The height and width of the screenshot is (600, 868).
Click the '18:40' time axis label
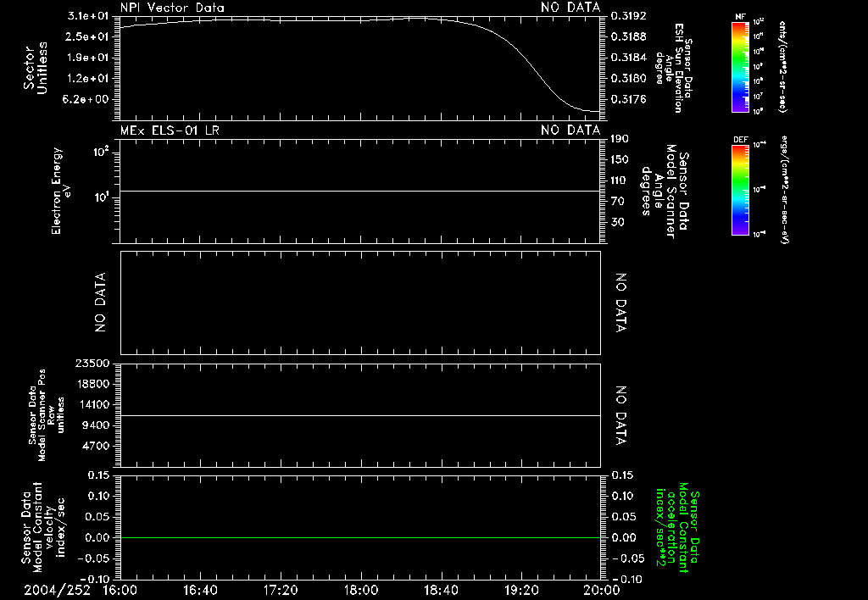click(441, 590)
